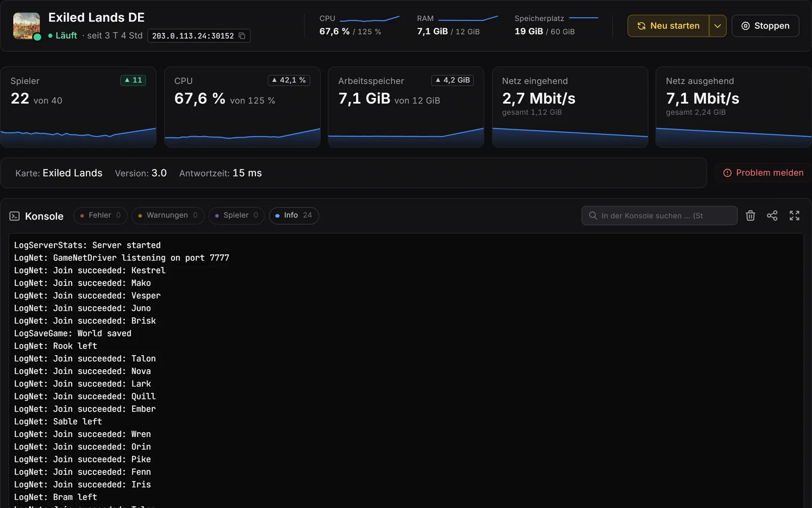Clear the console with trash icon

point(750,216)
